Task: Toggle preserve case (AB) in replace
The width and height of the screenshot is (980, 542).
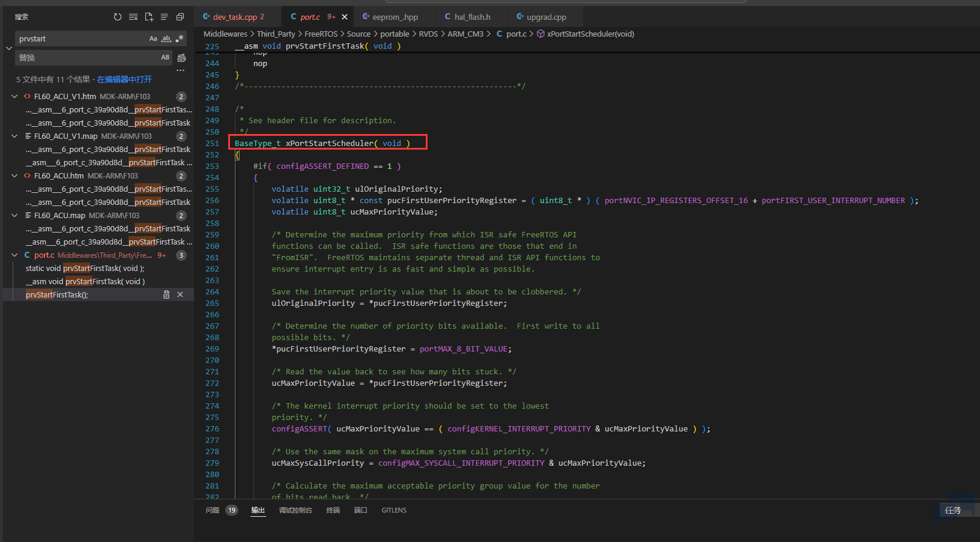Action: coord(165,58)
